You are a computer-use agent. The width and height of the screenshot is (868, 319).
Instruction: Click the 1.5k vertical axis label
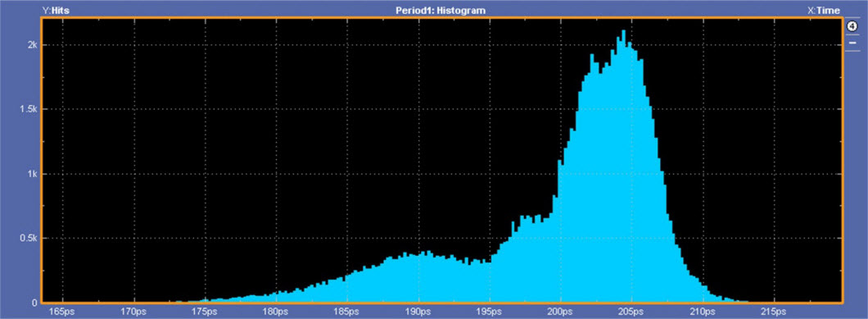[x=27, y=109]
